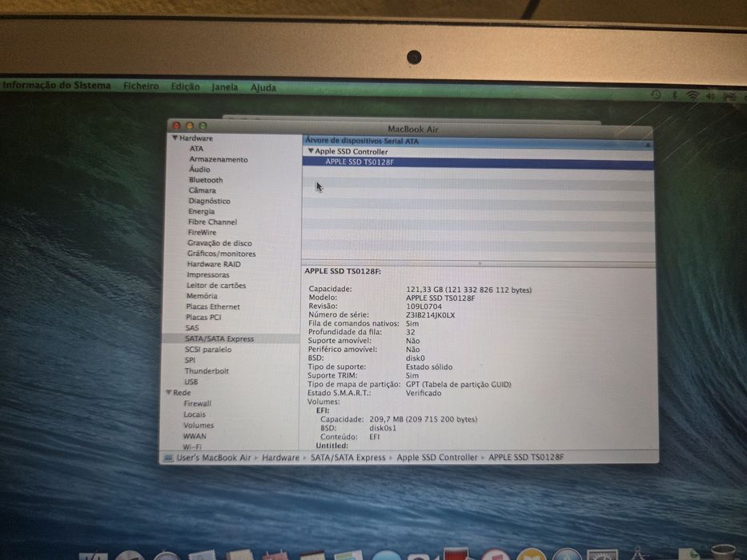Viewport: 747px width, 560px height.
Task: Select Thunderbolt in the sidebar
Action: point(207,370)
